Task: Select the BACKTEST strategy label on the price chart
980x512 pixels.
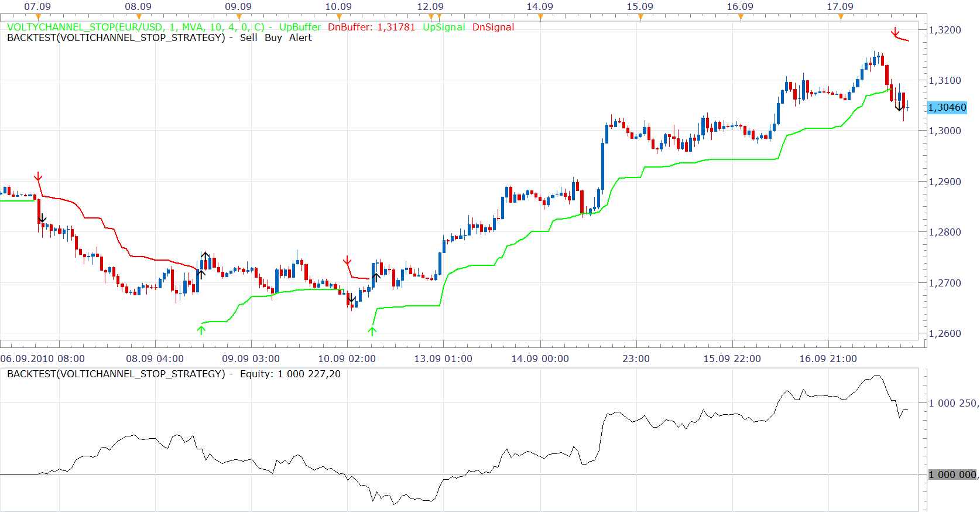Action: (x=116, y=37)
